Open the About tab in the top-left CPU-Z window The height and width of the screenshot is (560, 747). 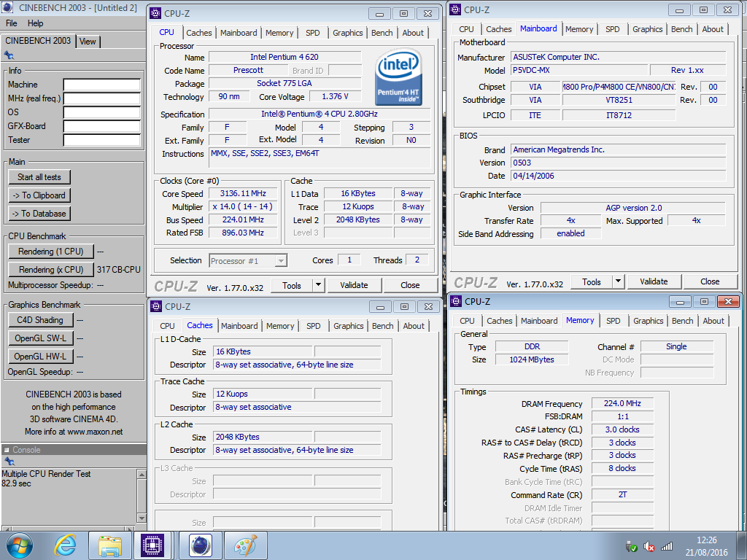(413, 33)
